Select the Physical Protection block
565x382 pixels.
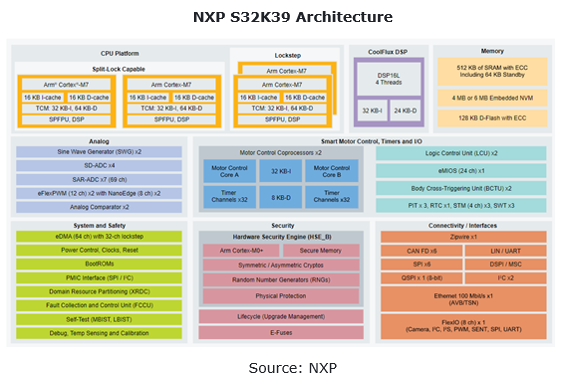281,296
